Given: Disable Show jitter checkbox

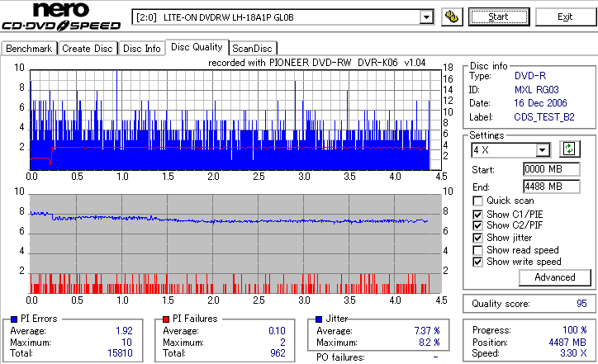Looking at the screenshot, I should click(x=477, y=238).
